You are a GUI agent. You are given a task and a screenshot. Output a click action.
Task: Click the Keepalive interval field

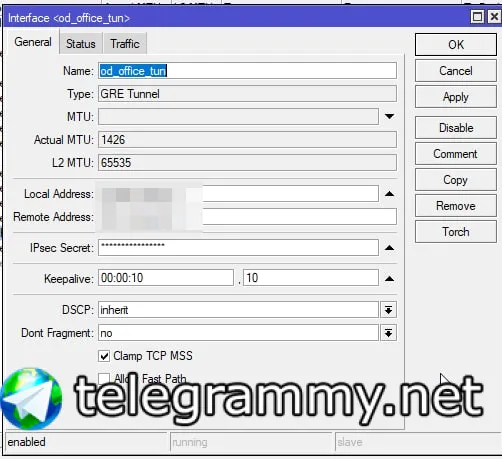pyautogui.click(x=166, y=278)
